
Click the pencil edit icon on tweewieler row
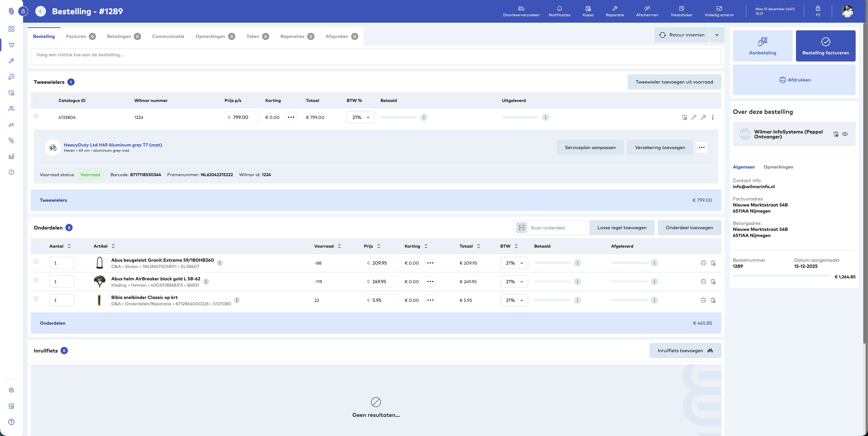point(694,118)
